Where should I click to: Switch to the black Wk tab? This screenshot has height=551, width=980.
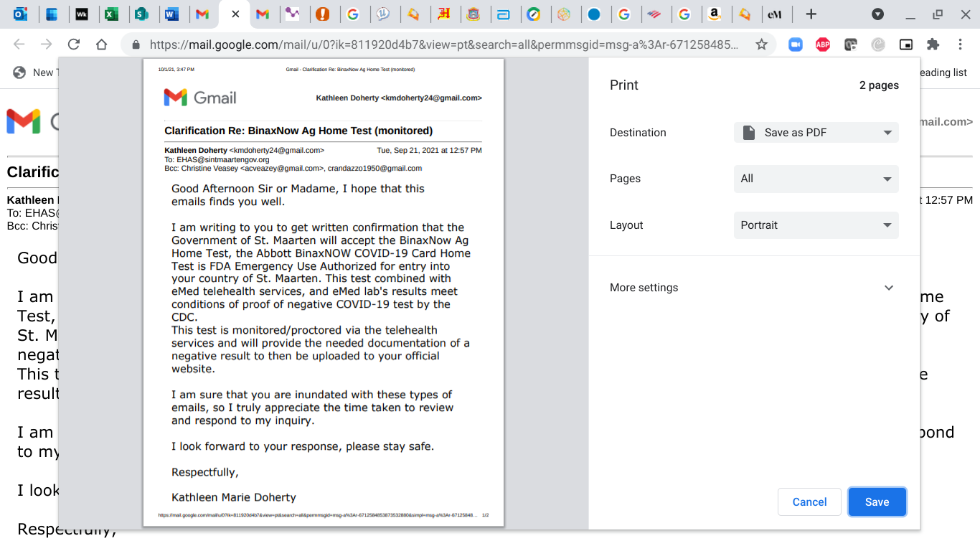[81, 14]
